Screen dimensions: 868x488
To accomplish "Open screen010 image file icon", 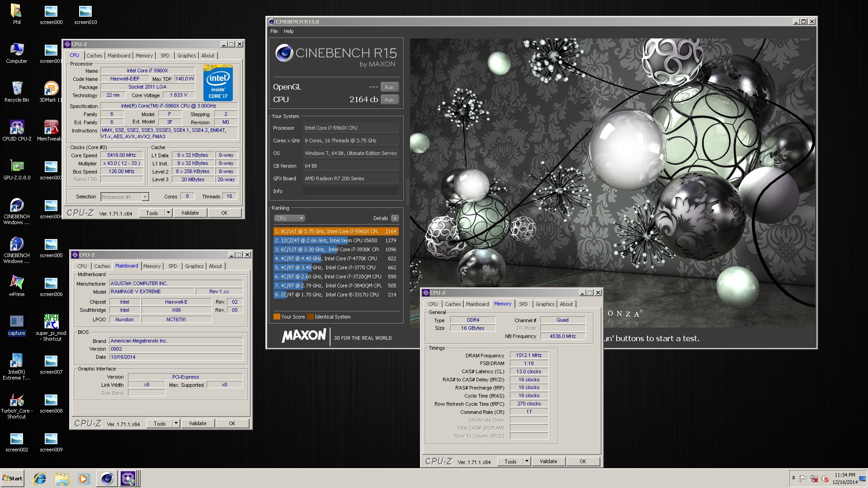I will [85, 14].
